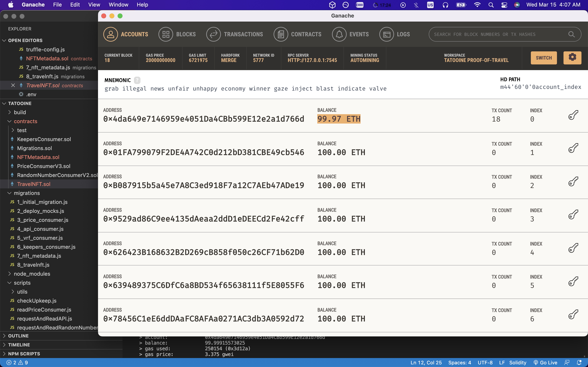Open macOS Control Center icon
The image size is (588, 367).
pos(504,5)
